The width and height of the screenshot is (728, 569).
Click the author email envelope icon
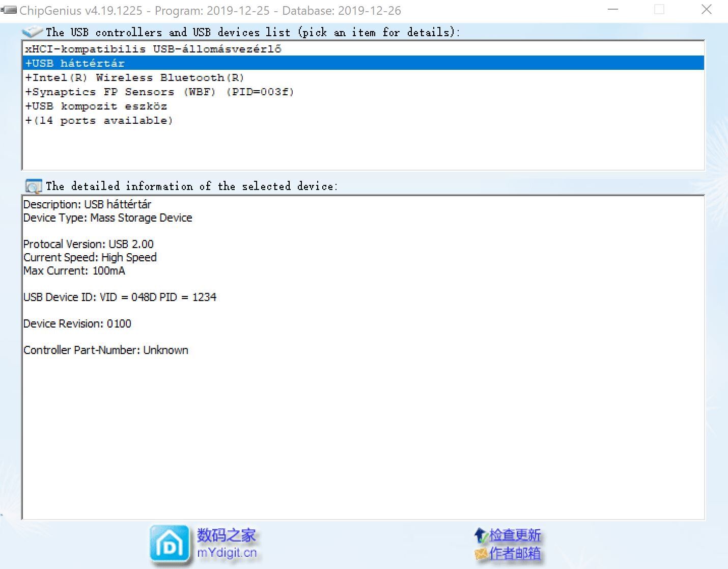[x=481, y=553]
